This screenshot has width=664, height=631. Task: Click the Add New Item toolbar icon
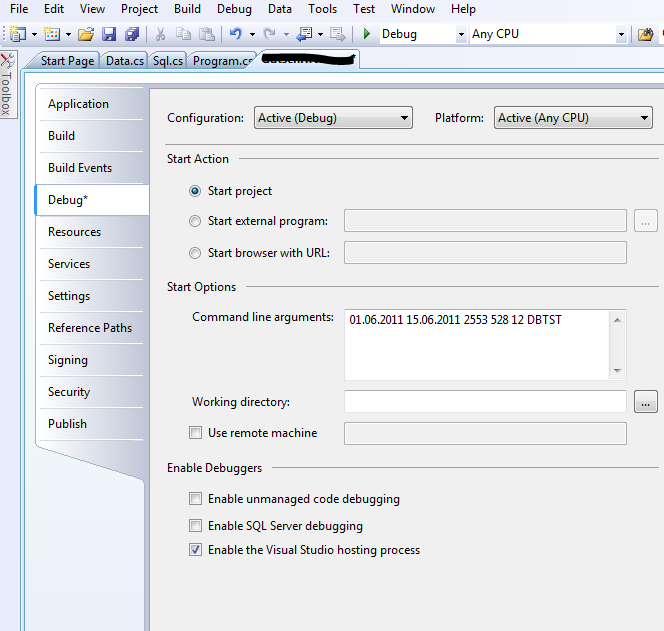pyautogui.click(x=52, y=34)
